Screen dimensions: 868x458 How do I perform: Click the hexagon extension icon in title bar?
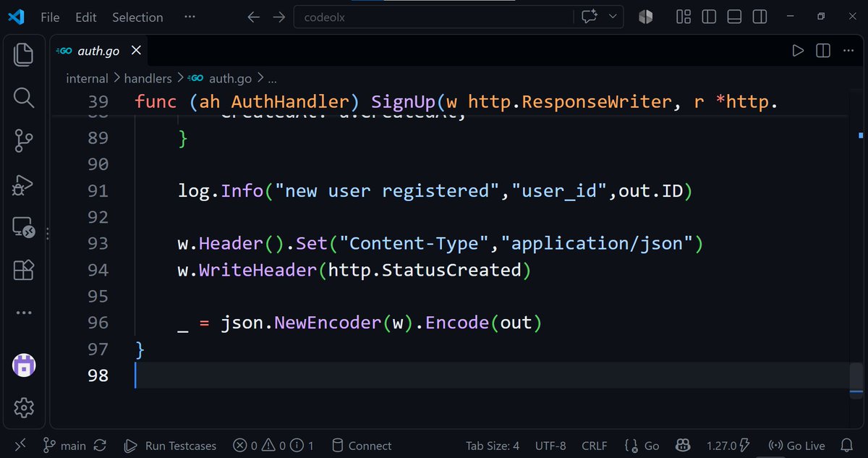[645, 17]
